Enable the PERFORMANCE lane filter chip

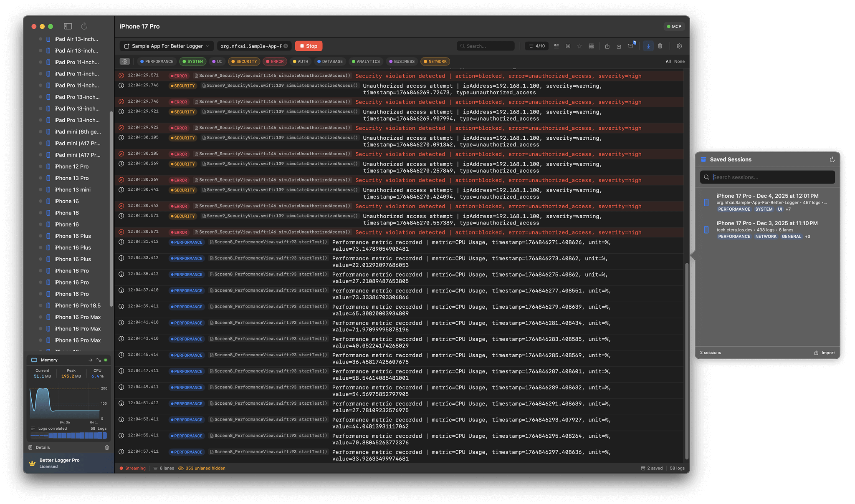click(x=157, y=61)
